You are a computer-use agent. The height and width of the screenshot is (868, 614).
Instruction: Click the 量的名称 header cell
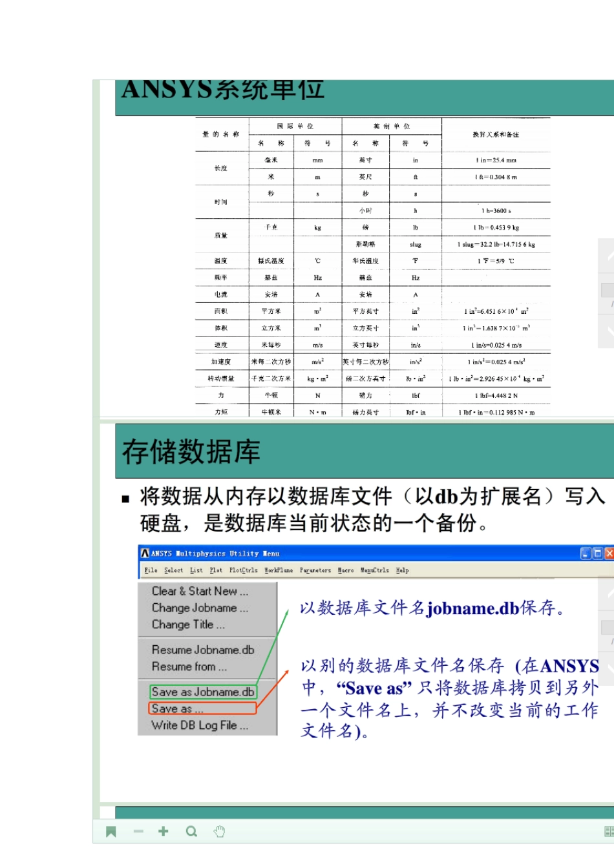coord(221,134)
